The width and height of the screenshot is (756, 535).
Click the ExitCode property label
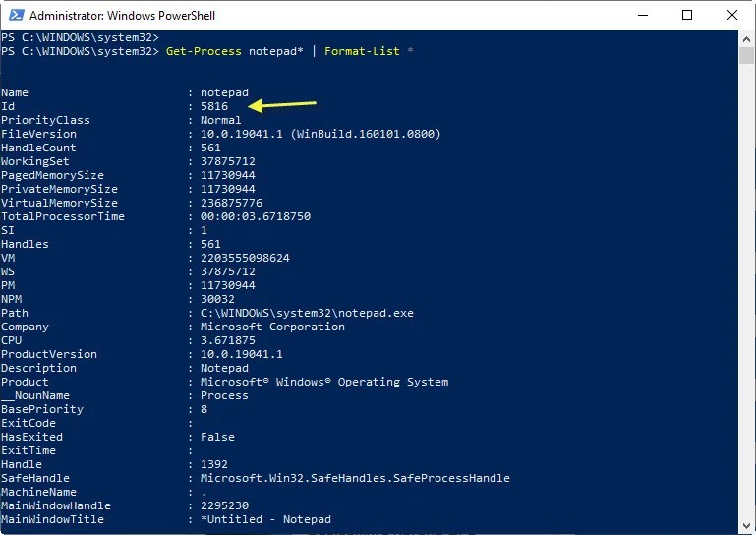(28, 423)
